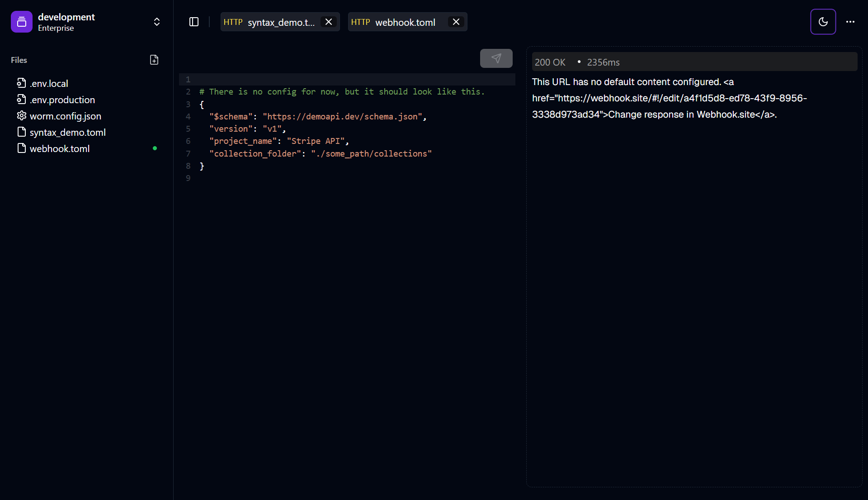The image size is (868, 500).
Task: Click the send request paper-plane button
Action: tap(496, 58)
